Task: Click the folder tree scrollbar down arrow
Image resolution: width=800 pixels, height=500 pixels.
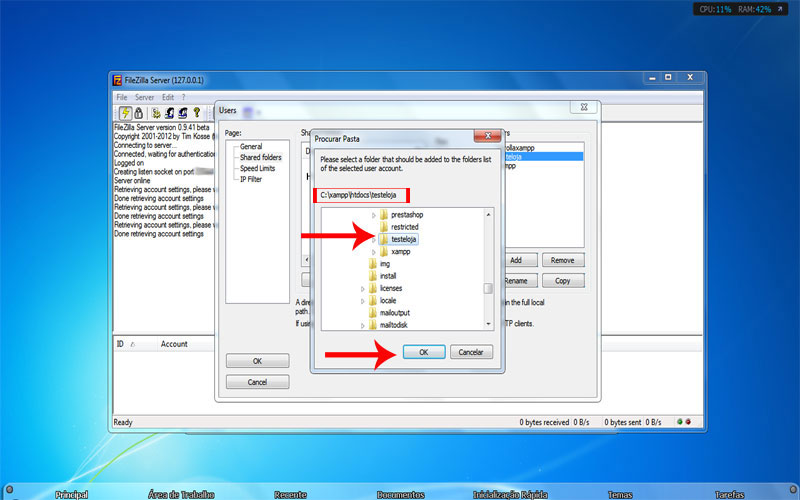Action: point(488,323)
